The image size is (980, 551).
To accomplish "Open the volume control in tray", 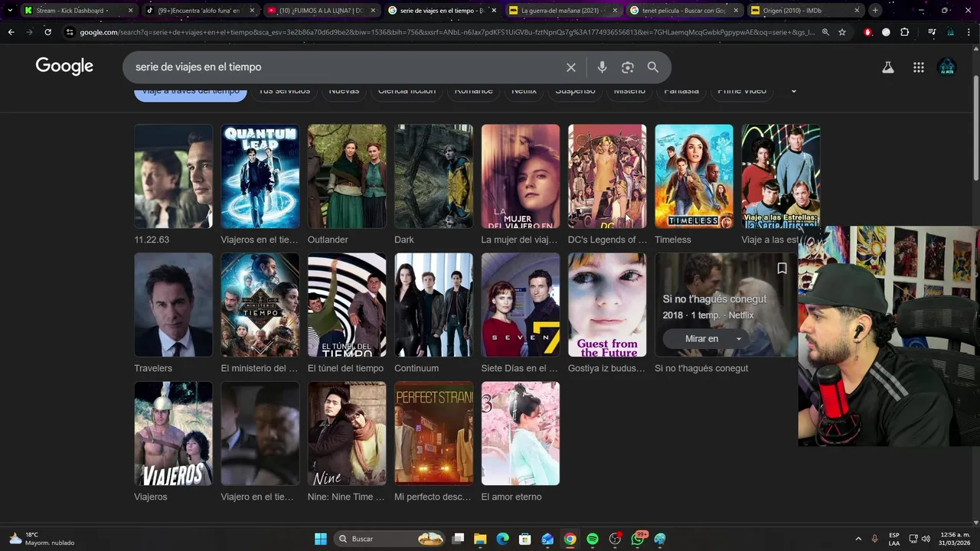I will [926, 539].
